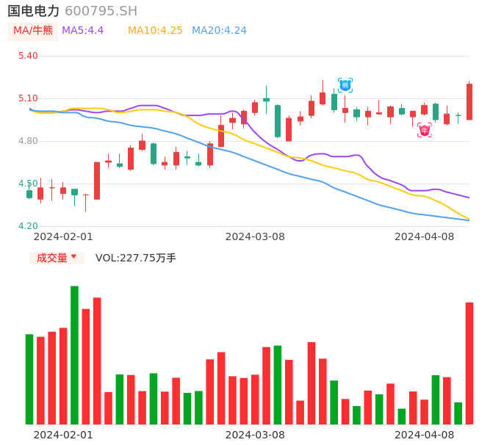504x445 pixels.
Task: Click the 2024-03-08 date on price axis
Action: (255, 236)
